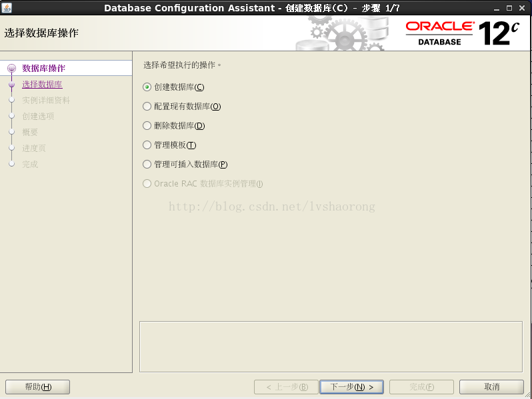The height and width of the screenshot is (399, 532).
Task: Click the Oracle RAC 数据库实例管理 radio button
Action: (x=147, y=184)
